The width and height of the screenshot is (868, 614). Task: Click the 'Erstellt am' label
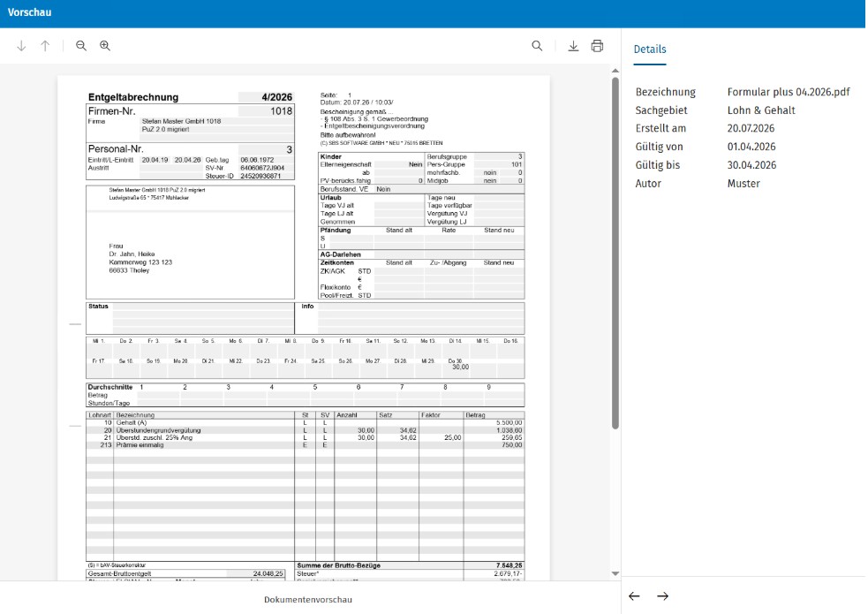[660, 128]
